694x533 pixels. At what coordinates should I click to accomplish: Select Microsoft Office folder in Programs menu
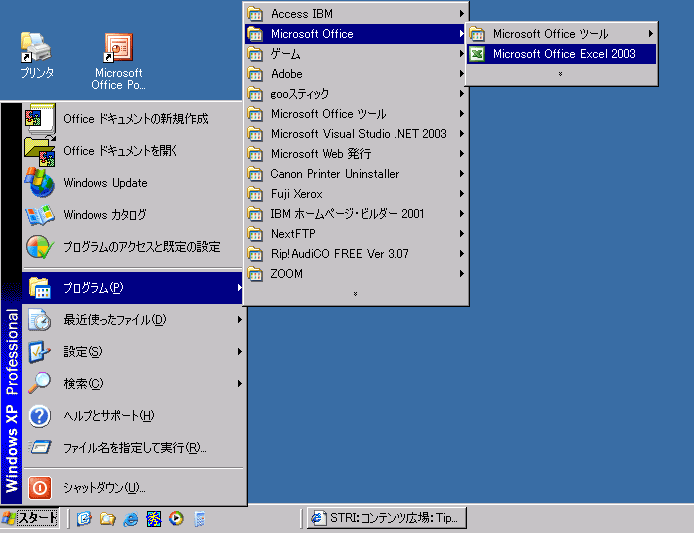(x=356, y=34)
